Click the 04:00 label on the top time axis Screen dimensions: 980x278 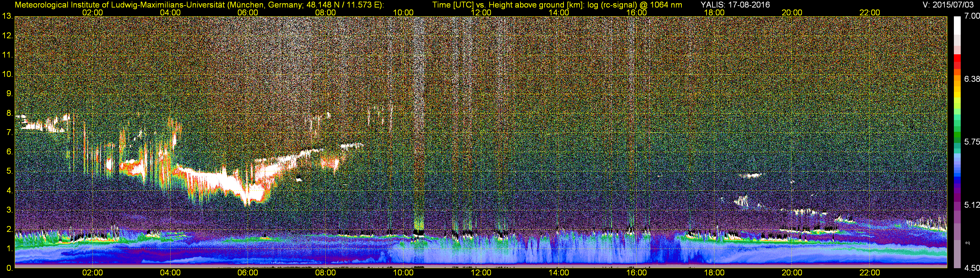[170, 12]
